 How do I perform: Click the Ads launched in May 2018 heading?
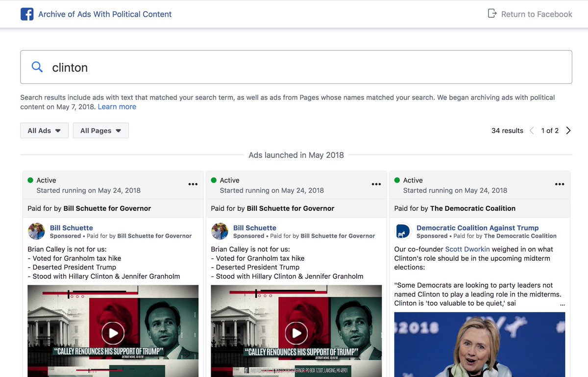[x=296, y=155]
